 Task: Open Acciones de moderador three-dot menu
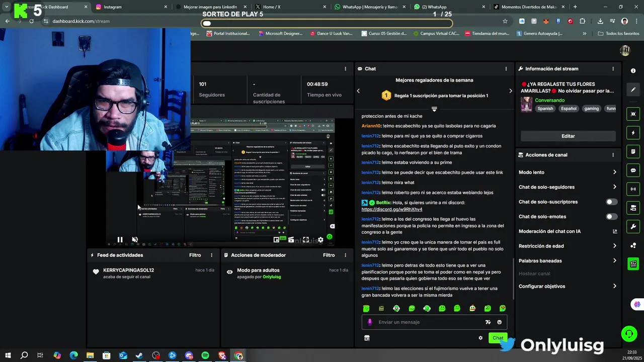point(345,255)
